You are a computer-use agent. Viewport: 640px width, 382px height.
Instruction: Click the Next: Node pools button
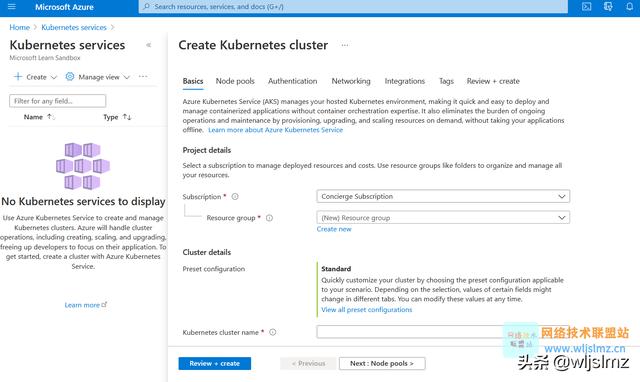tap(382, 363)
